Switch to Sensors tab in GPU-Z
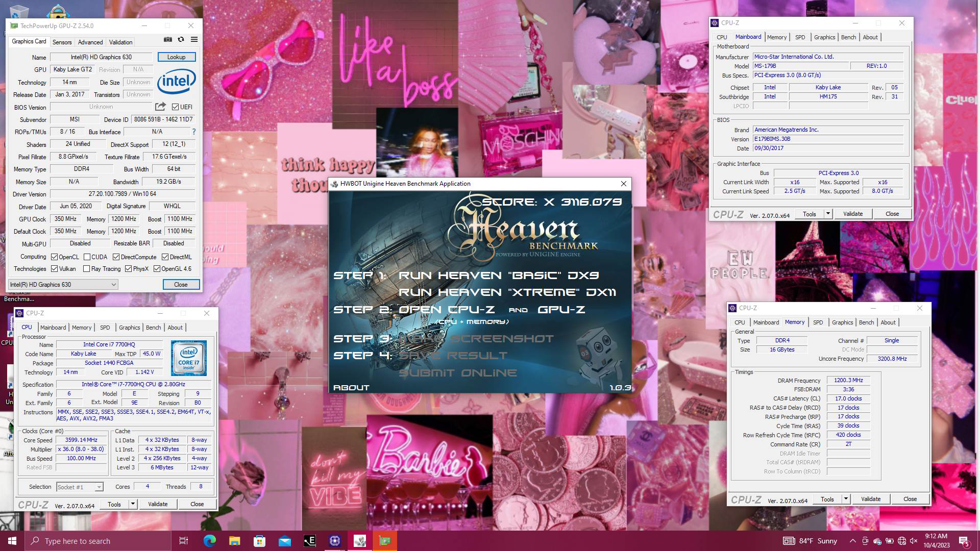980x551 pixels. (x=62, y=42)
